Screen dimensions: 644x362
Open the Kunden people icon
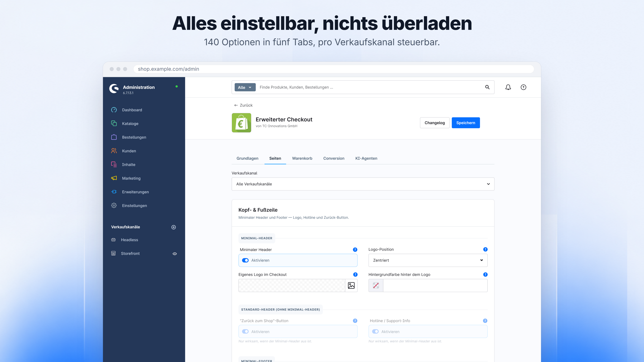(x=114, y=151)
